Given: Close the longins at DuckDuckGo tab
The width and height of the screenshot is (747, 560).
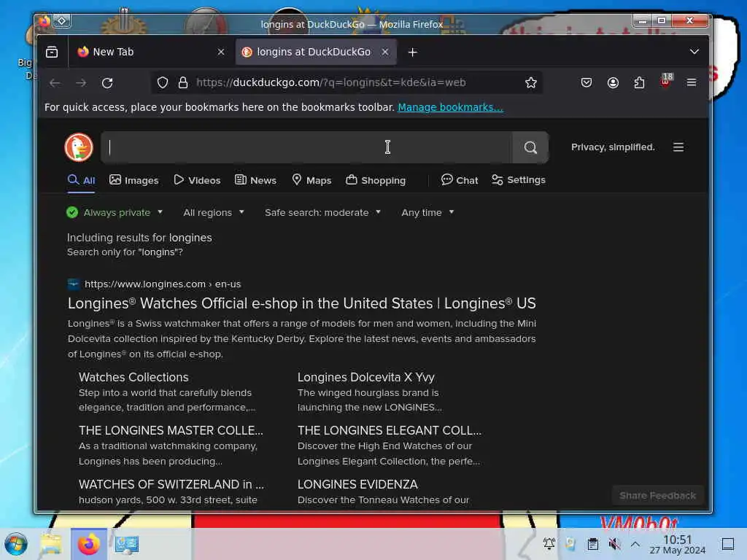Looking at the screenshot, I should (385, 52).
